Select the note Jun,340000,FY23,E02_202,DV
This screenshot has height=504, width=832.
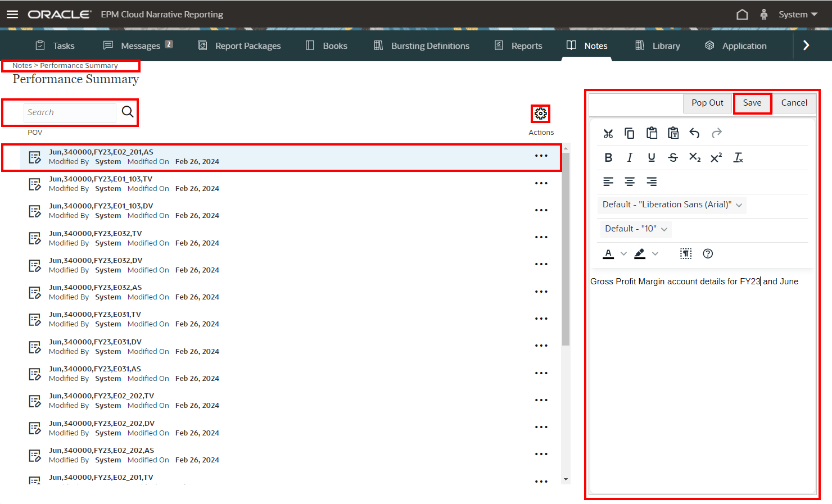click(291, 428)
